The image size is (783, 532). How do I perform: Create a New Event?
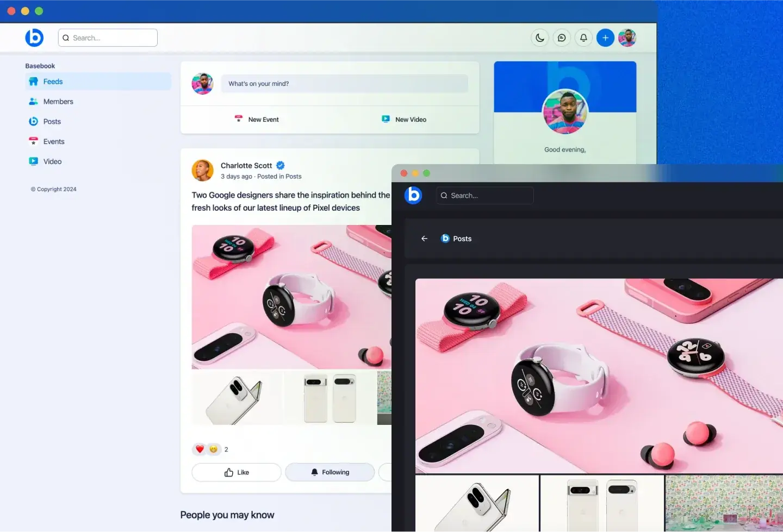pyautogui.click(x=257, y=120)
